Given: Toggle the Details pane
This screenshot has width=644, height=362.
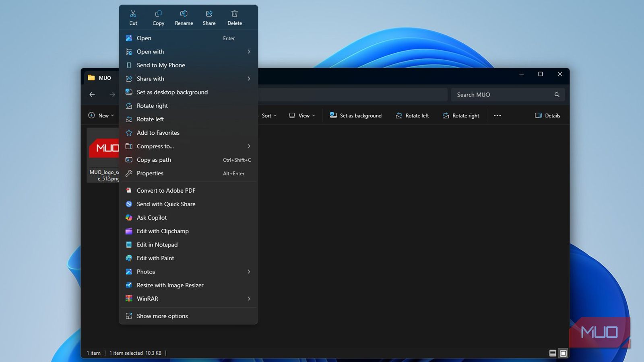Looking at the screenshot, I should [x=547, y=116].
